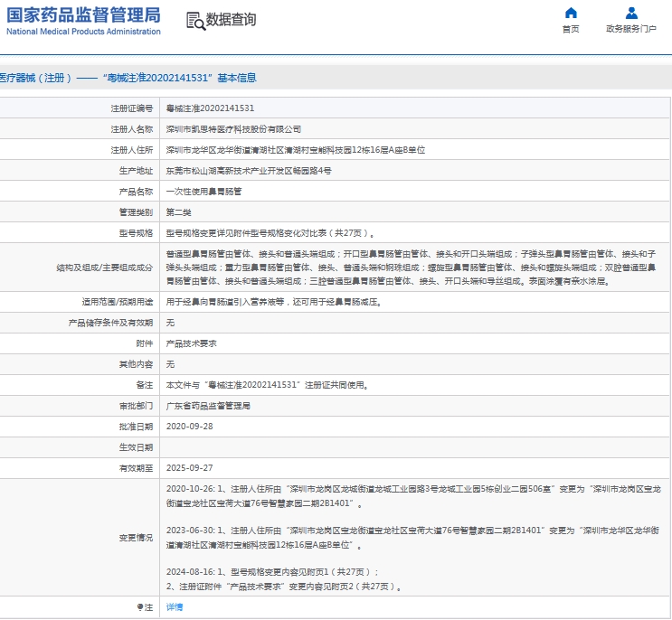672x620 pixels.
Task: Click the 产品名称 label
Action: coord(136,192)
